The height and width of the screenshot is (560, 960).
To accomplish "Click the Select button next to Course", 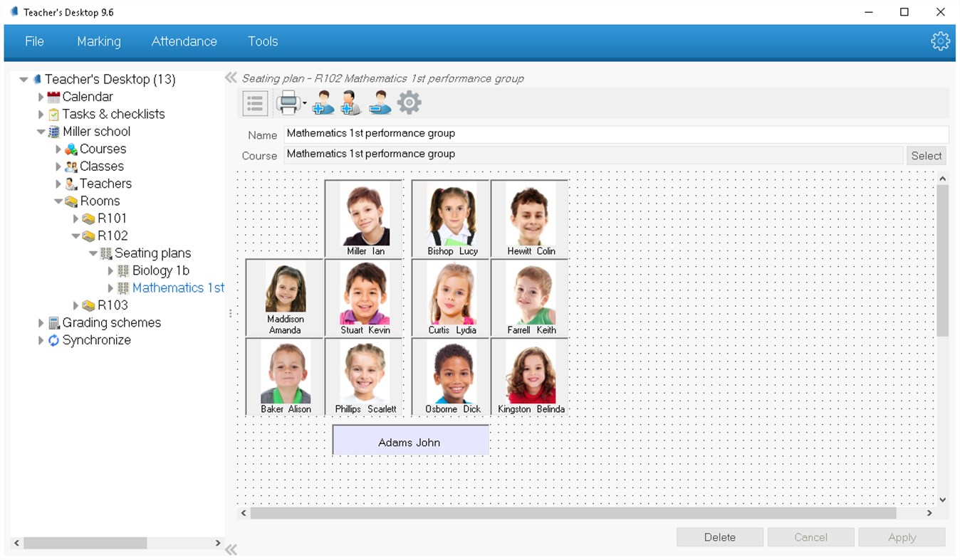I will pos(926,155).
